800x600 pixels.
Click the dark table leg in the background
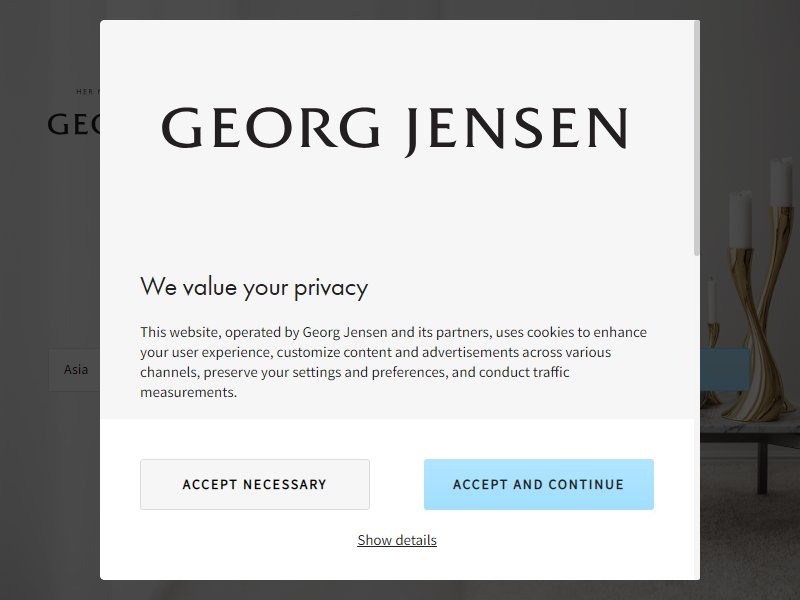tap(762, 467)
